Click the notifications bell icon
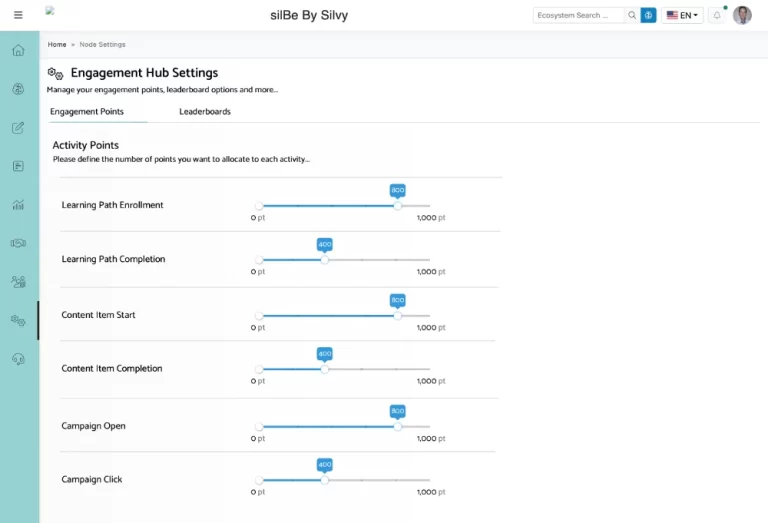 pyautogui.click(x=717, y=15)
